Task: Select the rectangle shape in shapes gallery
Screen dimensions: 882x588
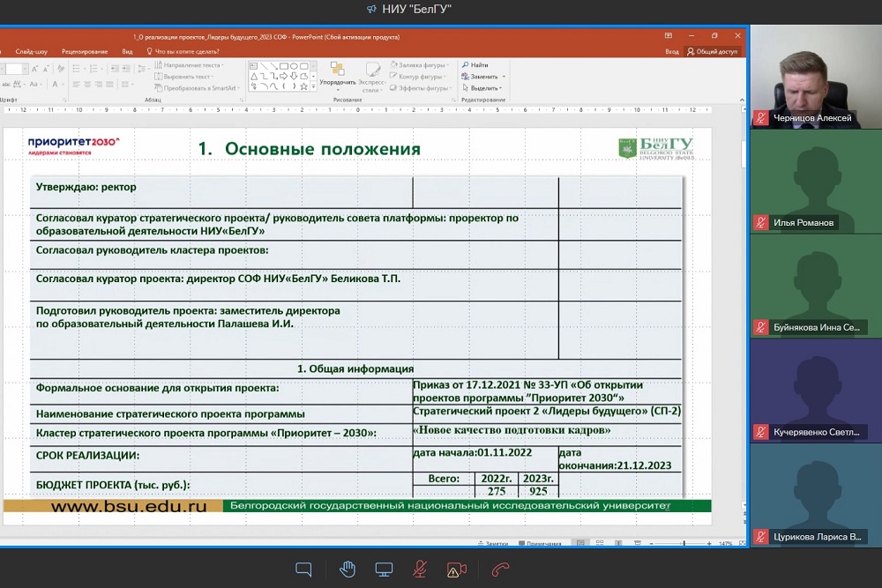Action: [x=284, y=66]
